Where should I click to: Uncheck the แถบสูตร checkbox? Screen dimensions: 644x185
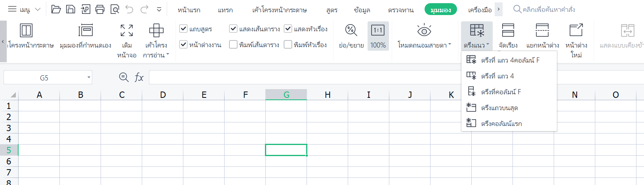pos(183,29)
